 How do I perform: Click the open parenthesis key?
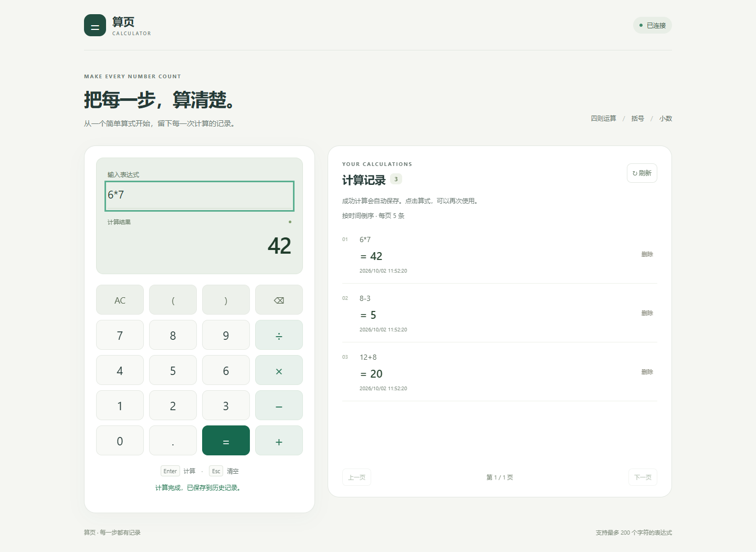(x=173, y=300)
